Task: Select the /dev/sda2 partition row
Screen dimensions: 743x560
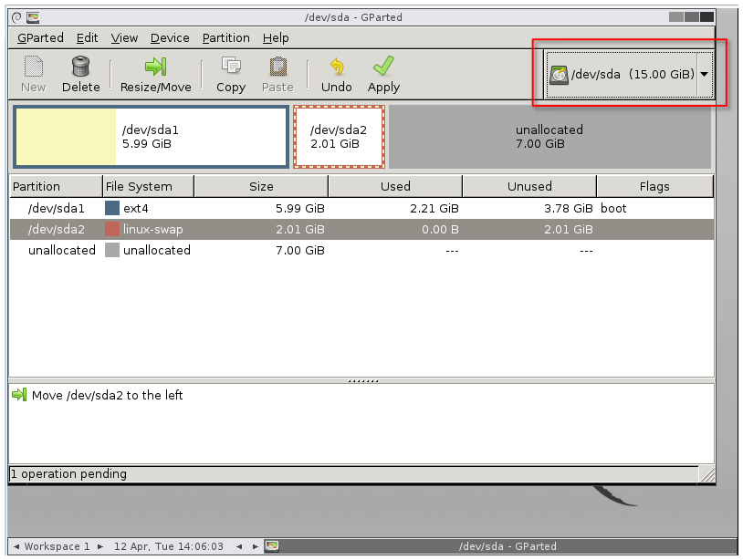Action: [x=361, y=229]
